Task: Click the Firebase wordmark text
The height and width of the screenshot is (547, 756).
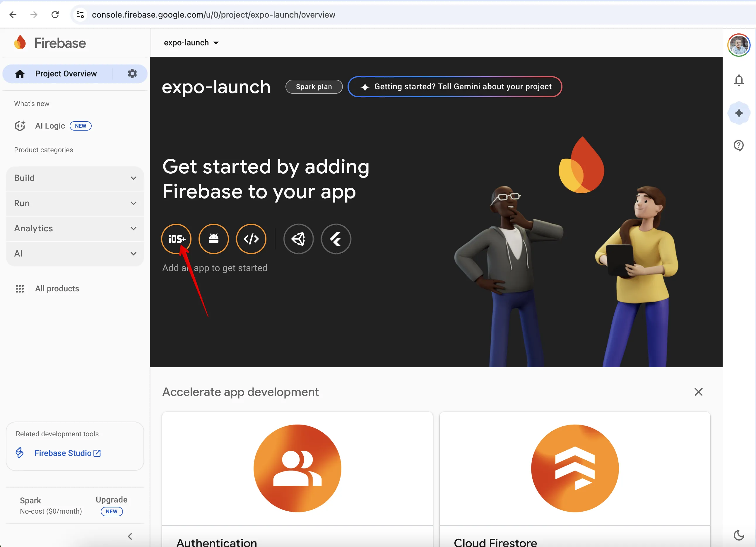Action: point(60,43)
